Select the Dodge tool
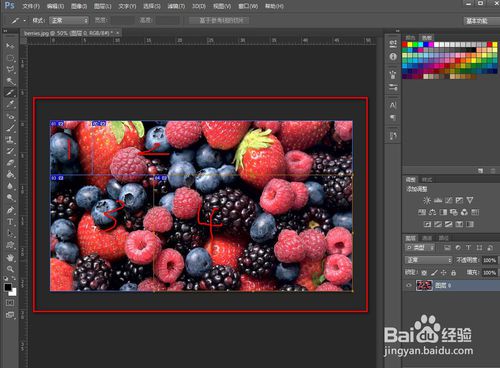This screenshot has height=368, width=500. pyautogui.click(x=10, y=198)
